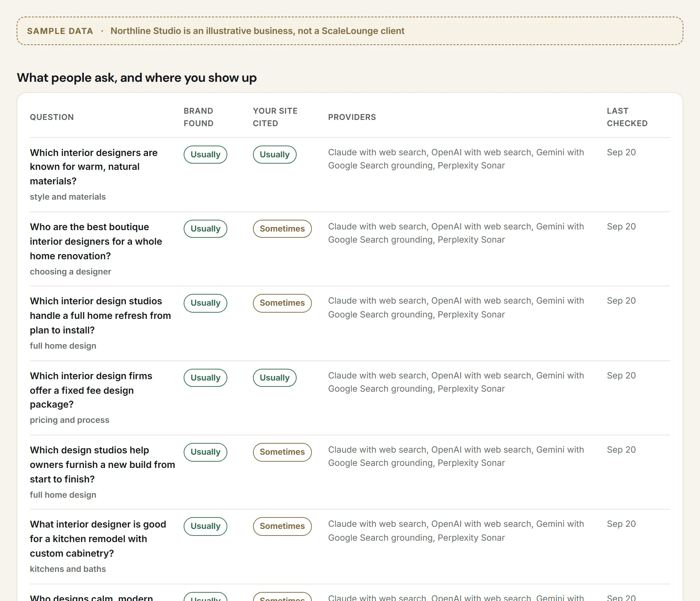Click providers text in warm materials row
The height and width of the screenshot is (601, 700).
456,159
